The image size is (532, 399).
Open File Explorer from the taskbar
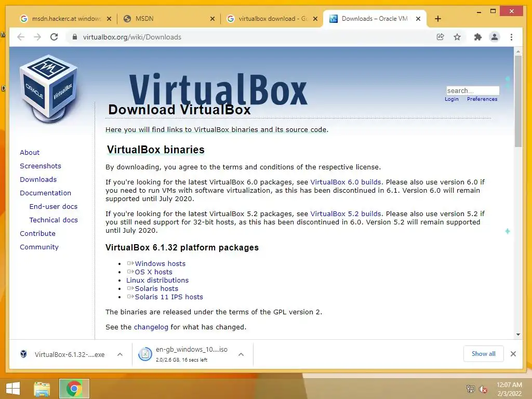pyautogui.click(x=42, y=389)
